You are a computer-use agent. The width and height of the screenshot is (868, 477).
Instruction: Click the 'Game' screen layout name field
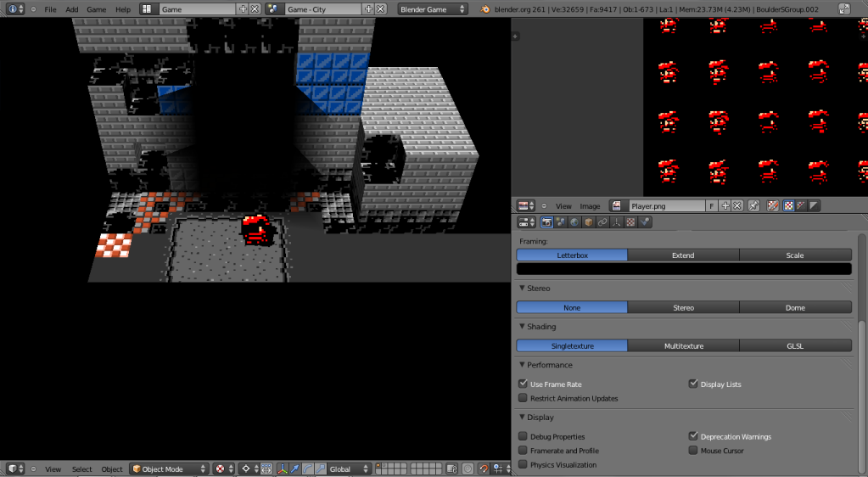197,8
